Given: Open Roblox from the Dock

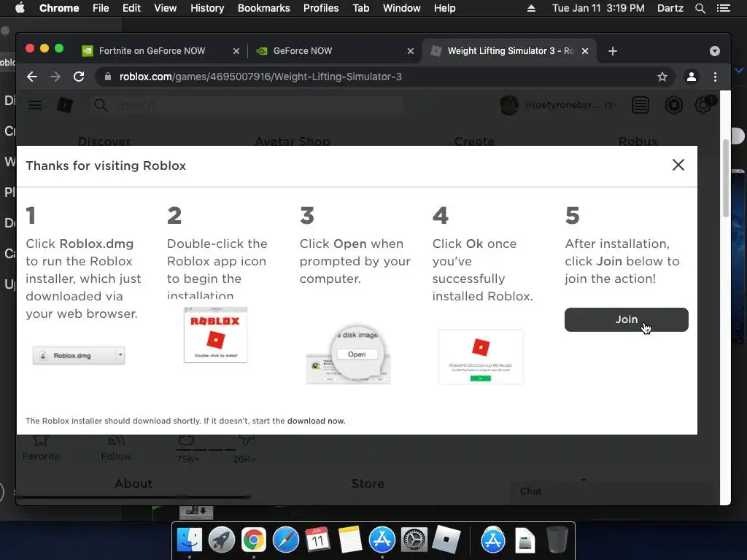Looking at the screenshot, I should coord(446,540).
